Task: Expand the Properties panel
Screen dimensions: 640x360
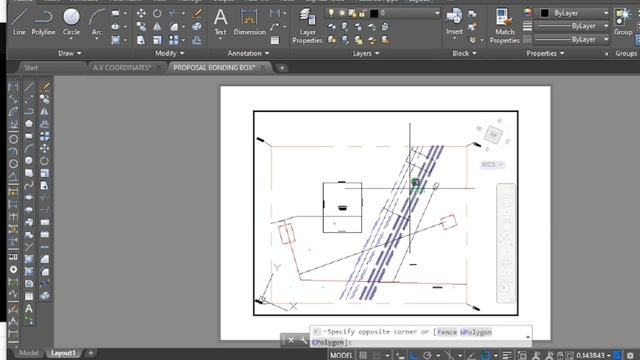Action: pos(545,53)
